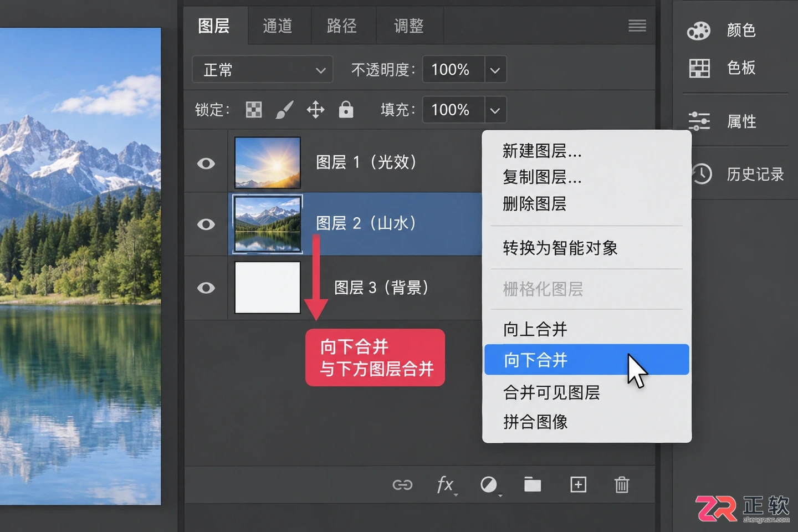
Task: Switch to the 调整 tab
Action: coord(409,26)
